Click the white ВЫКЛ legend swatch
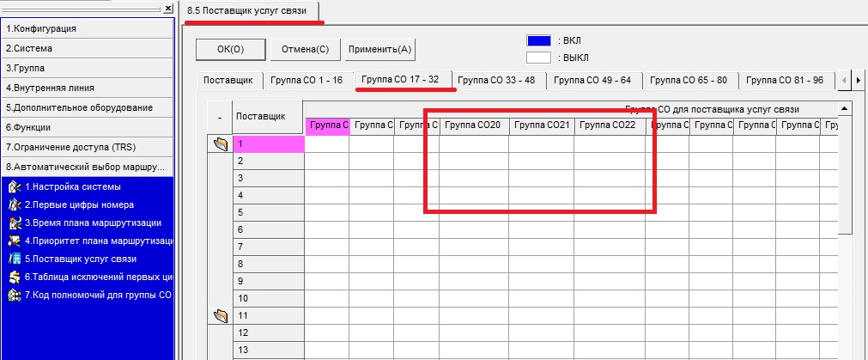Screen dimensions: 868x360 click(x=538, y=58)
